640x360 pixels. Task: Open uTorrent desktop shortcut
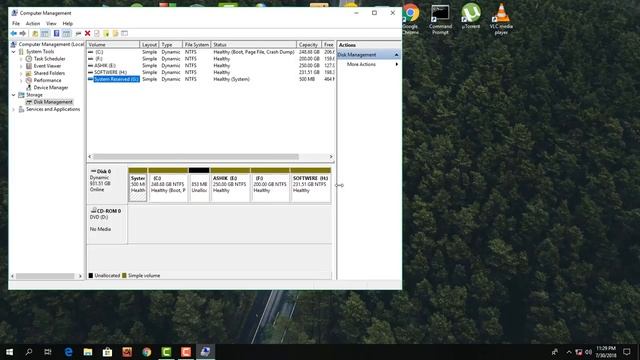point(471,16)
